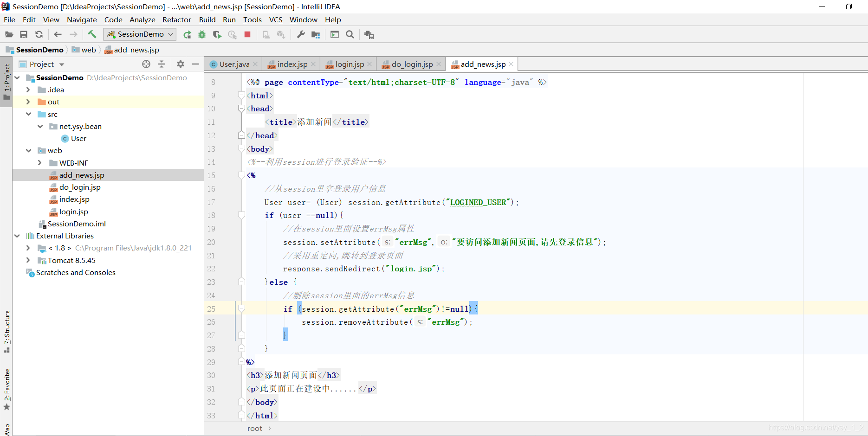Image resolution: width=868 pixels, height=436 pixels.
Task: Click the SessionDemo breadcrumb
Action: tap(35, 50)
